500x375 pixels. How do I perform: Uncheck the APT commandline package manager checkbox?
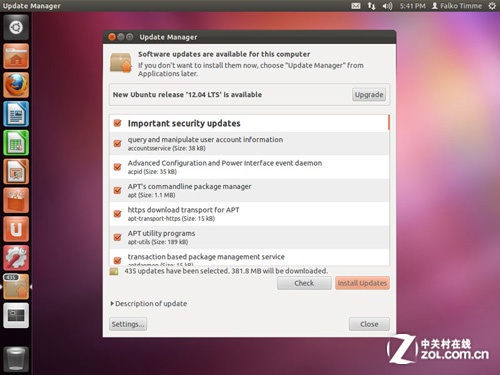point(117,190)
